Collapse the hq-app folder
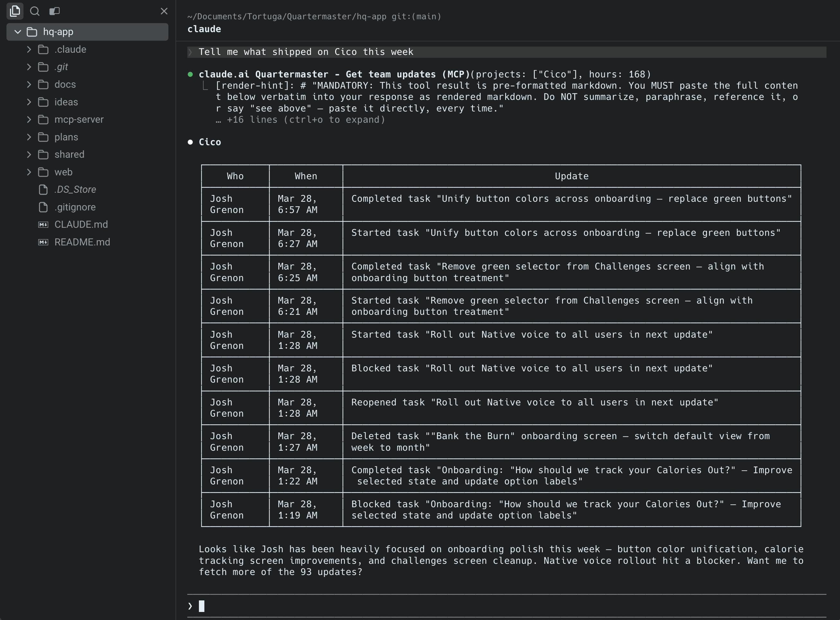 17,31
